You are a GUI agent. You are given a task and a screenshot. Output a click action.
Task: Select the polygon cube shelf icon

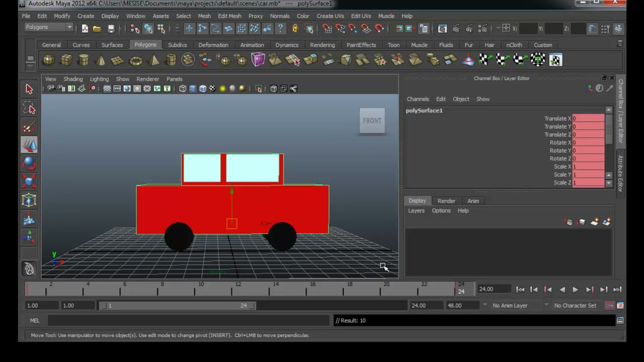(x=66, y=60)
